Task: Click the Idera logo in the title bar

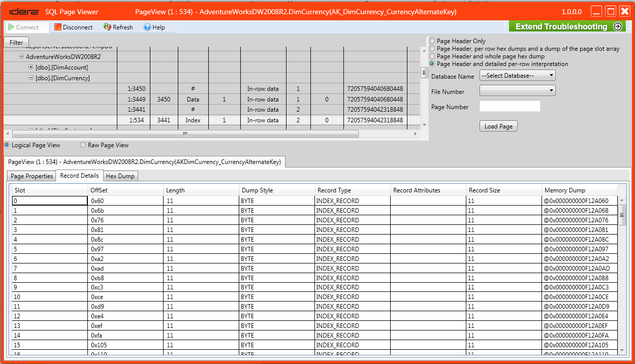Action: pyautogui.click(x=24, y=11)
